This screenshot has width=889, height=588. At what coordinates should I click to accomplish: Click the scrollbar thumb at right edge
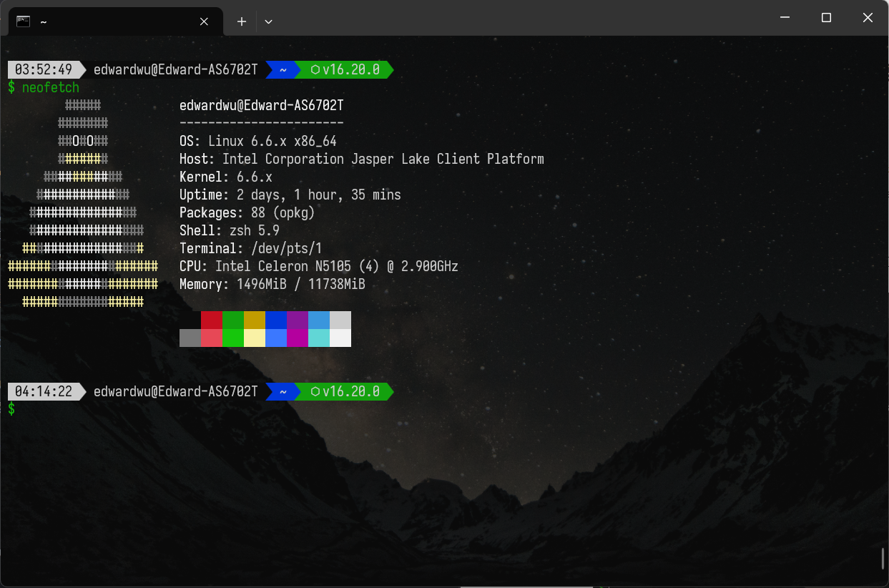point(883,558)
